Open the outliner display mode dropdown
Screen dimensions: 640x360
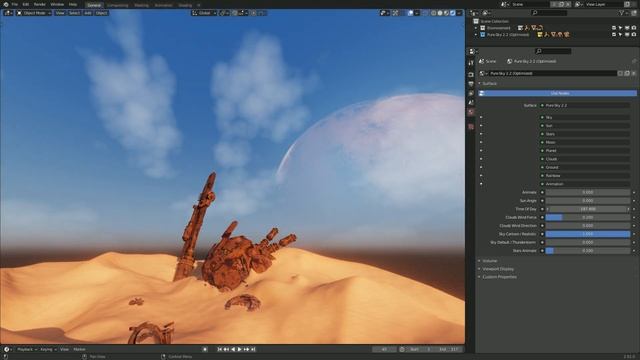(x=487, y=13)
